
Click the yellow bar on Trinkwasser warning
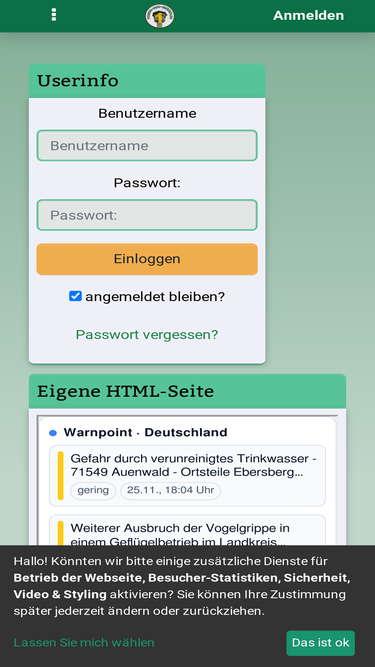(60, 476)
